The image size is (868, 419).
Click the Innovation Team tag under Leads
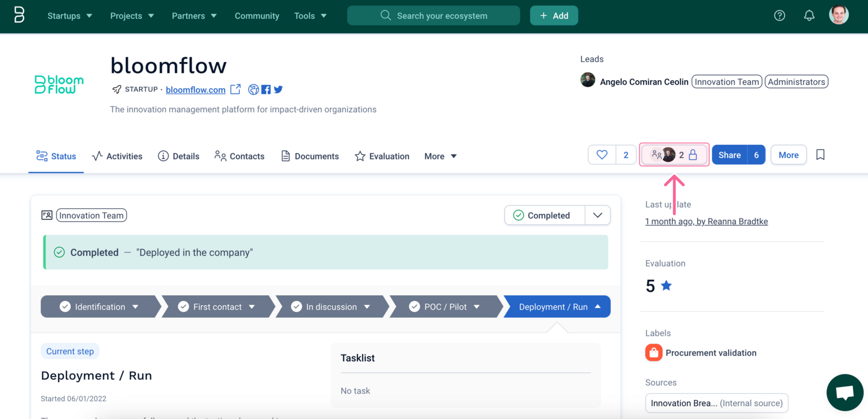[727, 82]
